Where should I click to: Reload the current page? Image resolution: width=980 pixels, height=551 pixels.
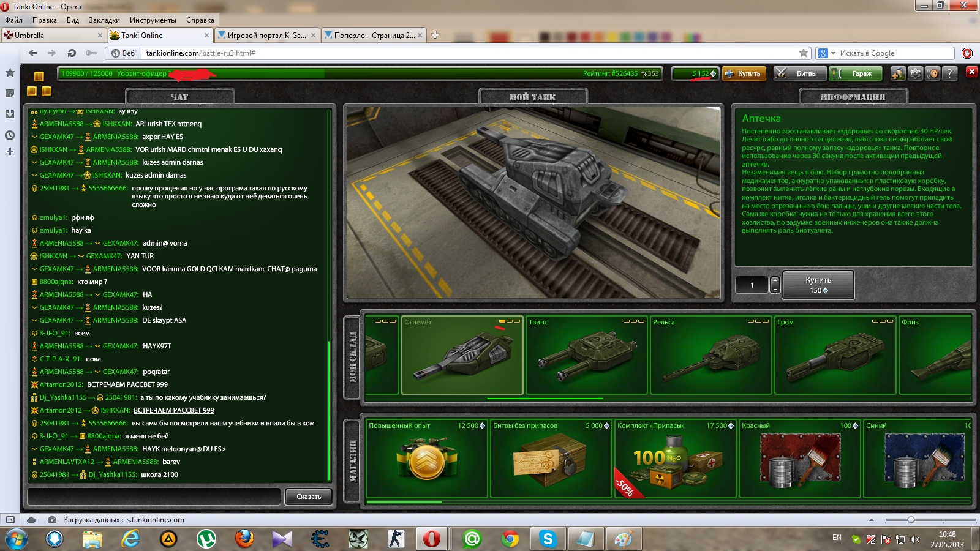72,53
